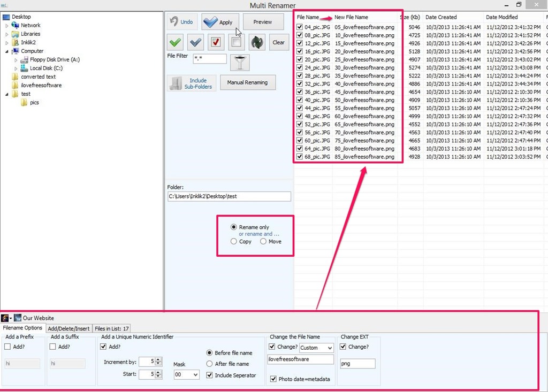Screen dimensions: 548x392
Task: Enable the Add a Prefix checkbox
Action: pyautogui.click(x=7, y=347)
